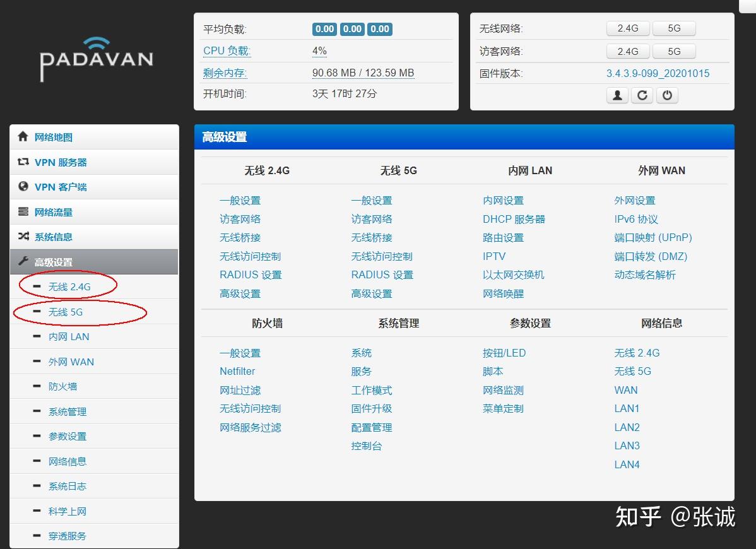The height and width of the screenshot is (549, 756).
Task: Click the 剩余内存 link
Action: click(225, 73)
